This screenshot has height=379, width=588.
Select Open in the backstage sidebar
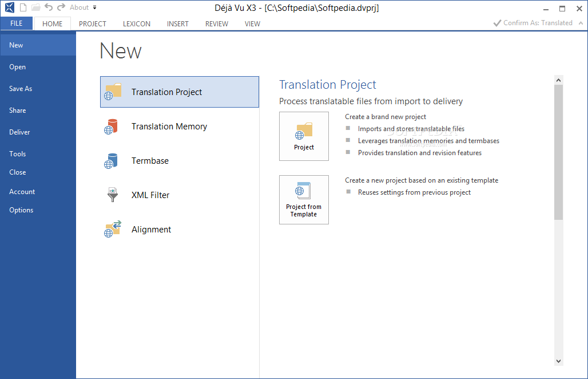tap(38, 67)
